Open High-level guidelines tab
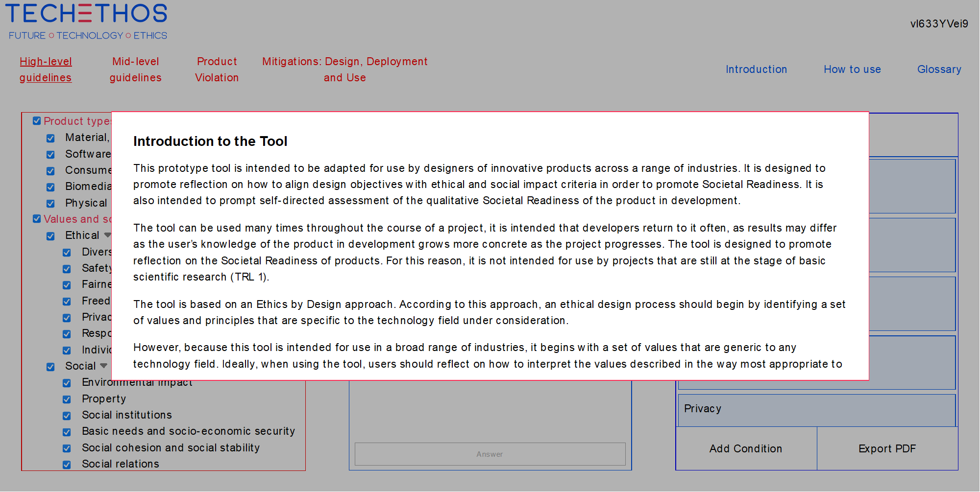 [x=46, y=70]
